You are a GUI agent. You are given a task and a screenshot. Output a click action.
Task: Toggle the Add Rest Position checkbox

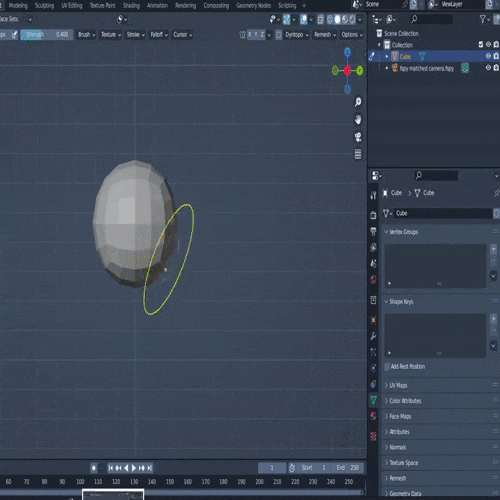[x=387, y=367]
